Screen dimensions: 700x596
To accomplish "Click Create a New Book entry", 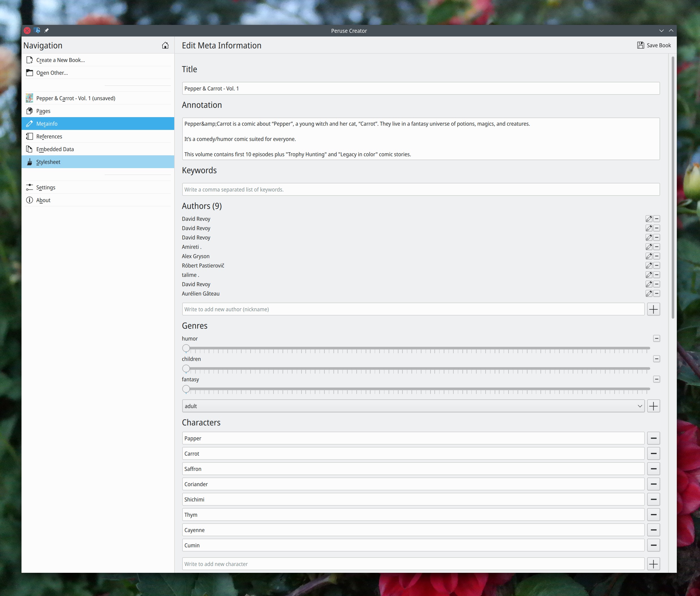I will (61, 60).
